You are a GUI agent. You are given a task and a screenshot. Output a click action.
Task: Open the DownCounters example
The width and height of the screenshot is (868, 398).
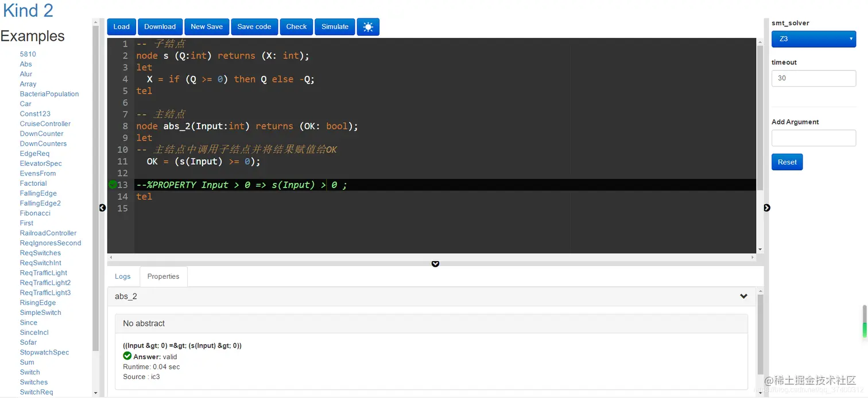click(44, 144)
